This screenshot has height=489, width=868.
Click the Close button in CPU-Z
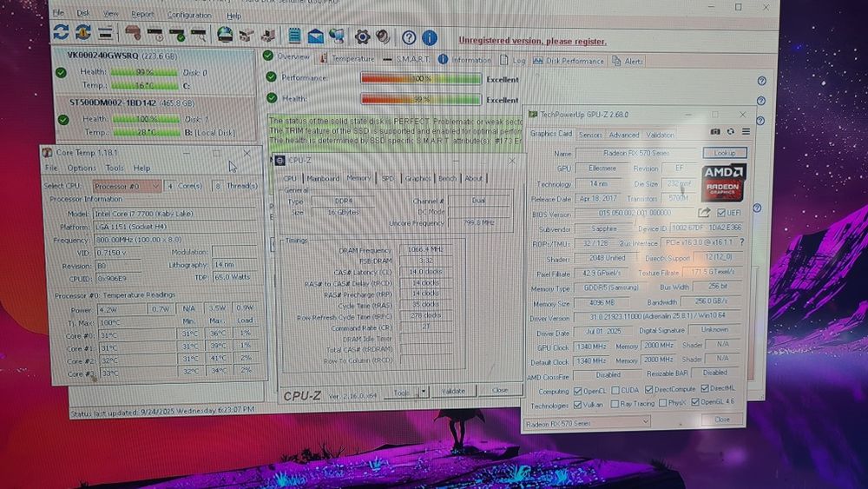pyautogui.click(x=499, y=390)
